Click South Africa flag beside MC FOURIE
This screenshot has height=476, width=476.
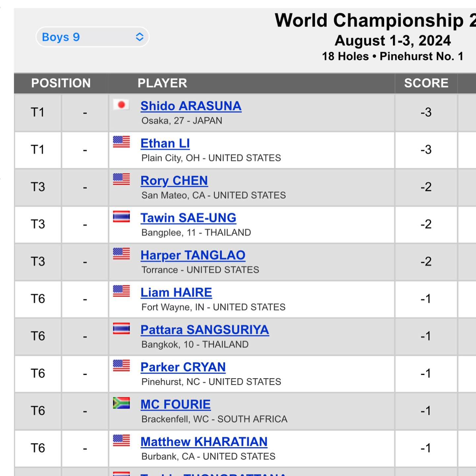[121, 403]
